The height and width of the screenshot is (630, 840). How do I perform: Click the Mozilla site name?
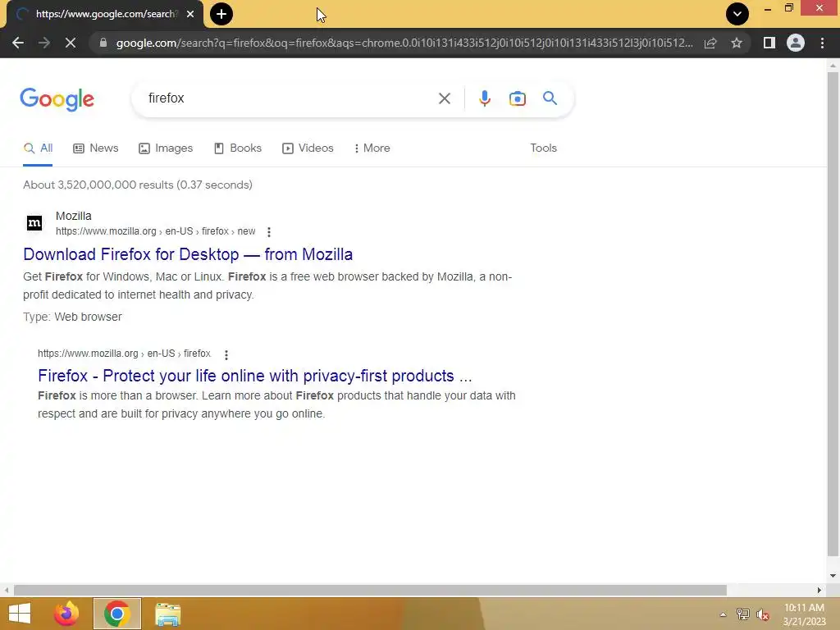click(73, 216)
